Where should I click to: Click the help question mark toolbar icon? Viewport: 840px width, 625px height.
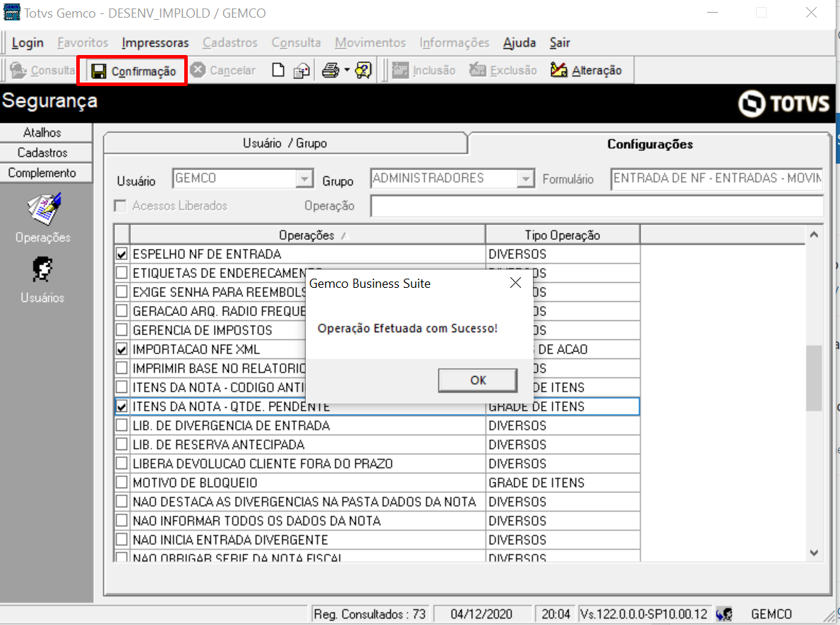pyautogui.click(x=364, y=70)
